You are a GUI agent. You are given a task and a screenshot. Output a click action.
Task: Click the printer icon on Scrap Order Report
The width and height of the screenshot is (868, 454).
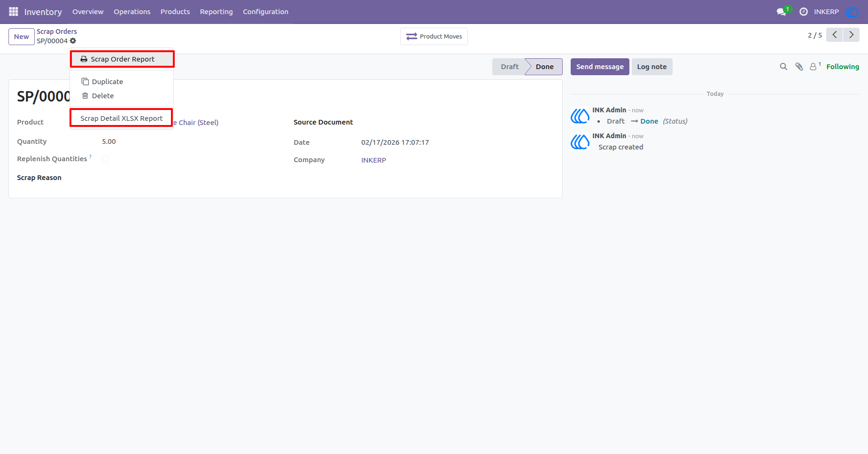point(84,59)
